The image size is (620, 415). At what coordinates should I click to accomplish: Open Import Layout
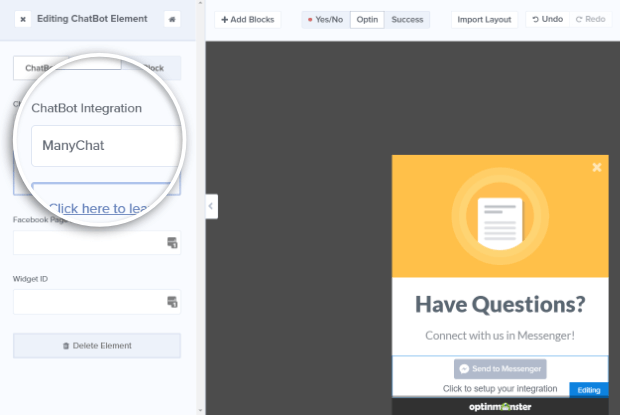[x=484, y=20]
